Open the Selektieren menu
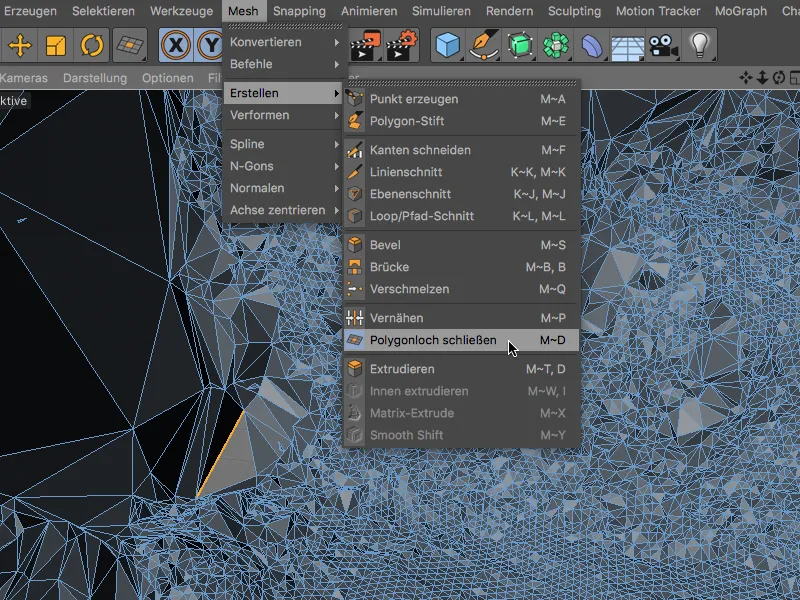The image size is (800, 600). pos(104,11)
